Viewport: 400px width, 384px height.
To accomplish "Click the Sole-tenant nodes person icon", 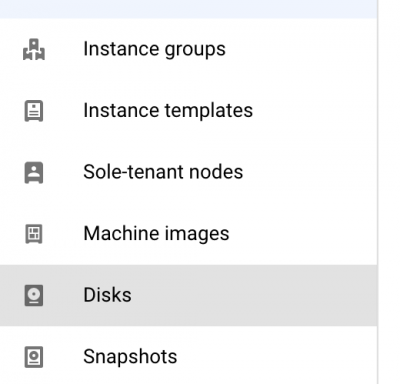I will pos(34,172).
